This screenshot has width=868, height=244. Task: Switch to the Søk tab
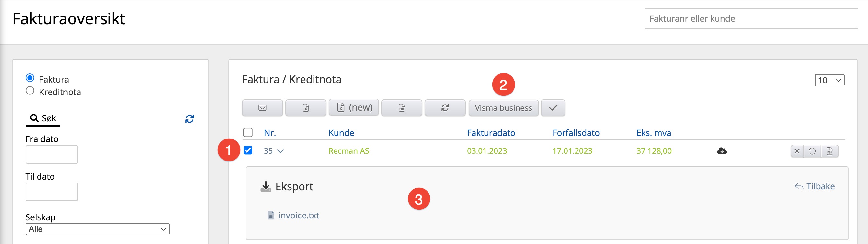point(43,118)
